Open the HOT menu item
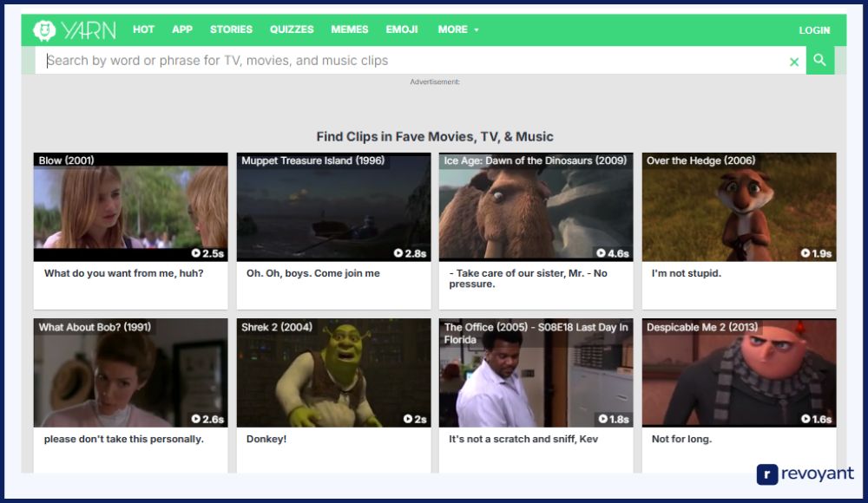This screenshot has width=868, height=503. pos(143,29)
